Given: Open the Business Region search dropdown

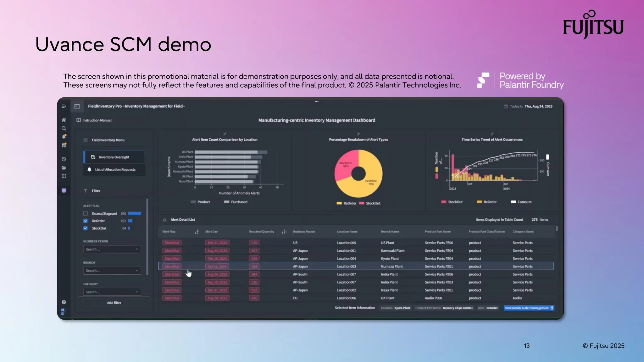Looking at the screenshot, I should (112, 249).
